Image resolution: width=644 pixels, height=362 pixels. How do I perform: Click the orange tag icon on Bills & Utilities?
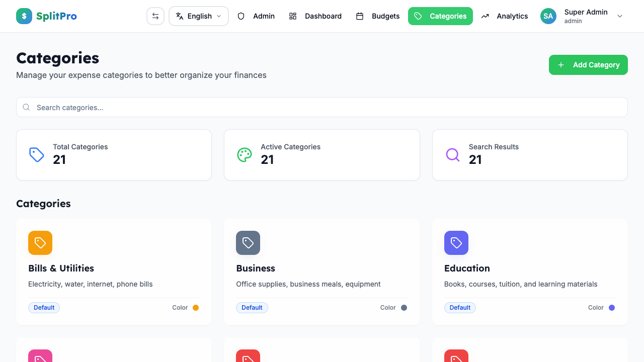click(40, 243)
